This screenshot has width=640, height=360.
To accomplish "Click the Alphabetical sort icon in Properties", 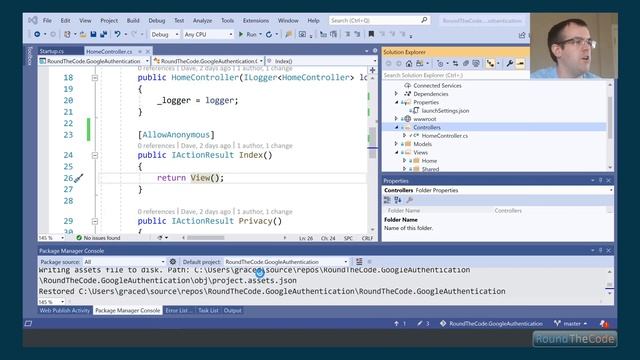I will 398,200.
